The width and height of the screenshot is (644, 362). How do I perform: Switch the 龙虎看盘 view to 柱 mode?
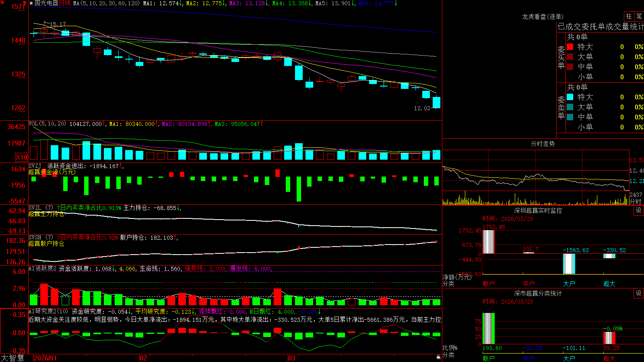tap(629, 16)
